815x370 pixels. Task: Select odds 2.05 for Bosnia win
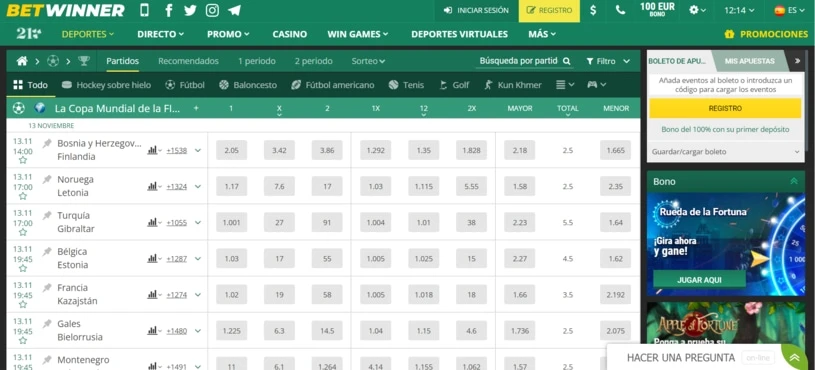[231, 150]
